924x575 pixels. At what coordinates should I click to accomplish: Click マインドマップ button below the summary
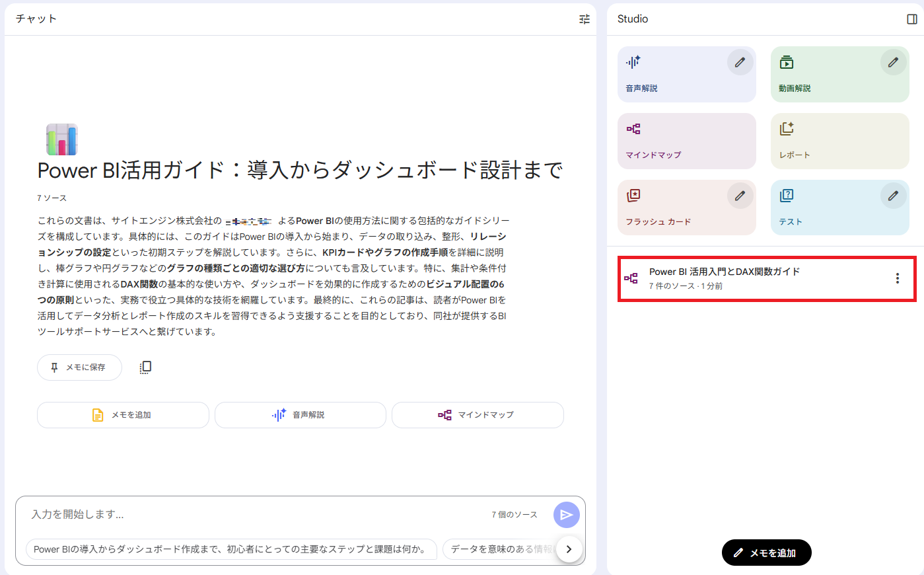pos(478,415)
